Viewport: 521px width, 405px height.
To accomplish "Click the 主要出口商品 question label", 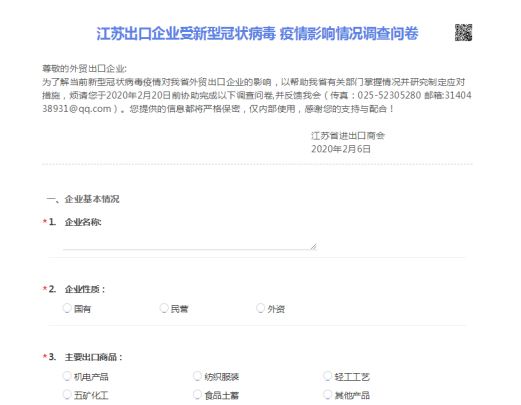I will point(94,357).
